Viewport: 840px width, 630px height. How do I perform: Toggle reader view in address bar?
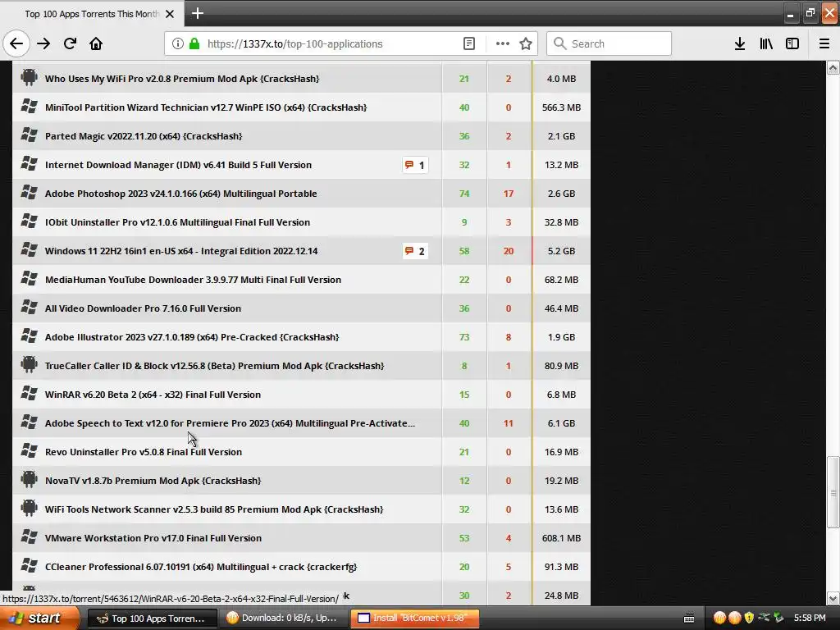tap(468, 43)
